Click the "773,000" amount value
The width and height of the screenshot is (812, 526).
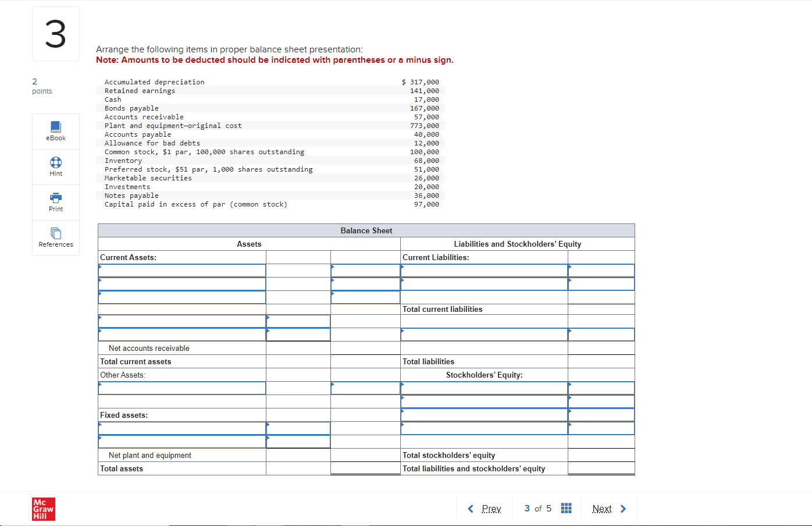click(425, 126)
